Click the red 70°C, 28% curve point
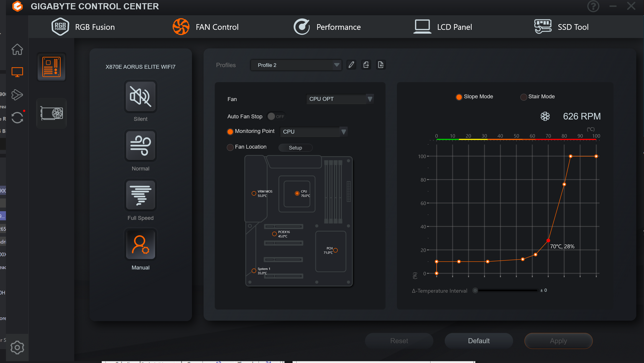 click(548, 241)
